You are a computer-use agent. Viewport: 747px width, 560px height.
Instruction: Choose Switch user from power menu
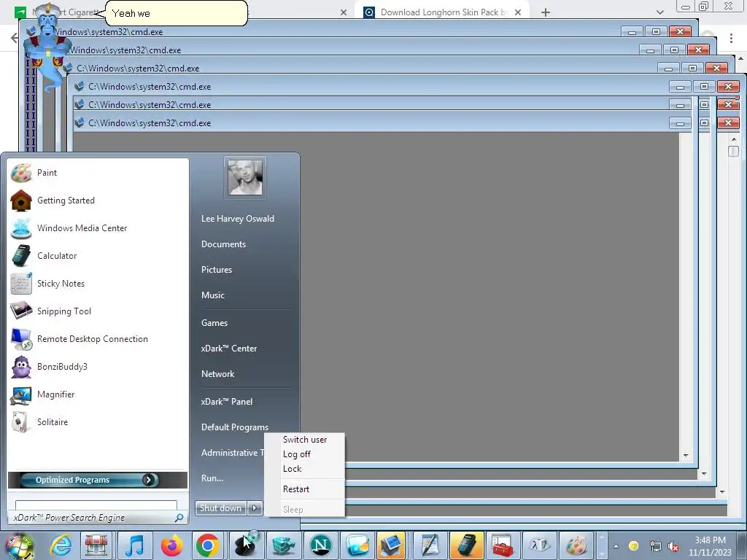305,440
